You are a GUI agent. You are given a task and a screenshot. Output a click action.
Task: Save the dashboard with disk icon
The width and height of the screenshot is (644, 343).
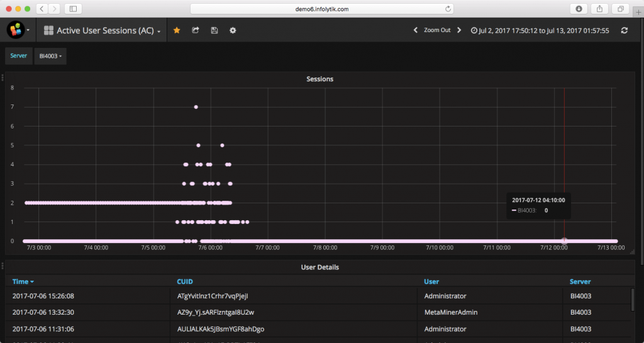[x=214, y=30]
